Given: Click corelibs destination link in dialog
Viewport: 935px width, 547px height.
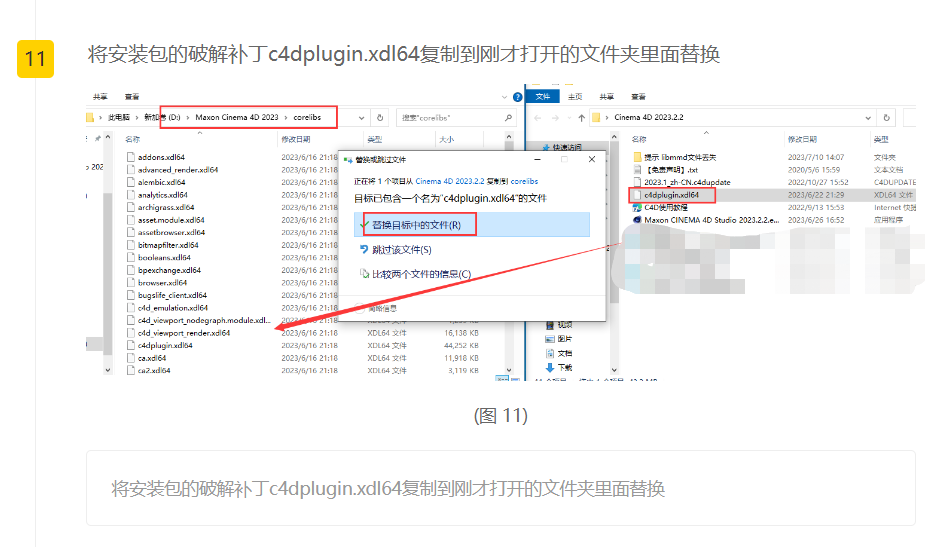Looking at the screenshot, I should pos(524,181).
